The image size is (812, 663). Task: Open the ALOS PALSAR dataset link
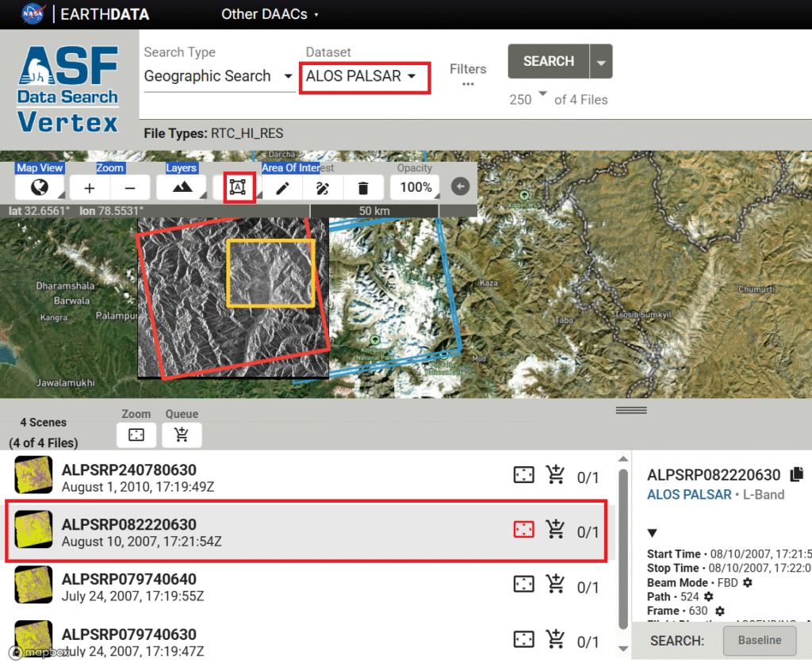pyautogui.click(x=689, y=495)
